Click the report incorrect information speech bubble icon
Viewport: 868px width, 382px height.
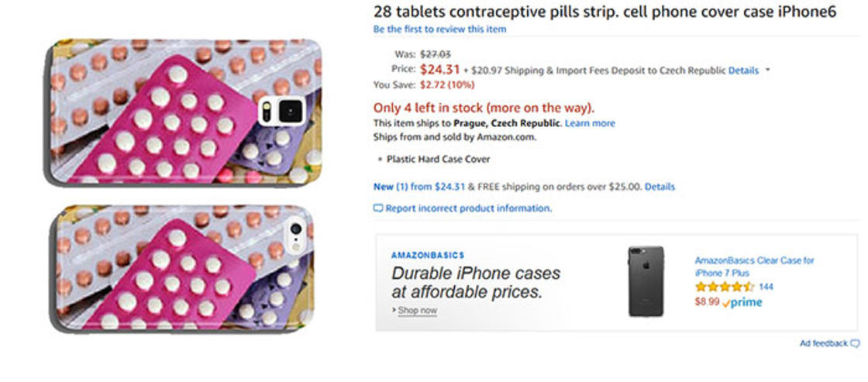[x=378, y=208]
